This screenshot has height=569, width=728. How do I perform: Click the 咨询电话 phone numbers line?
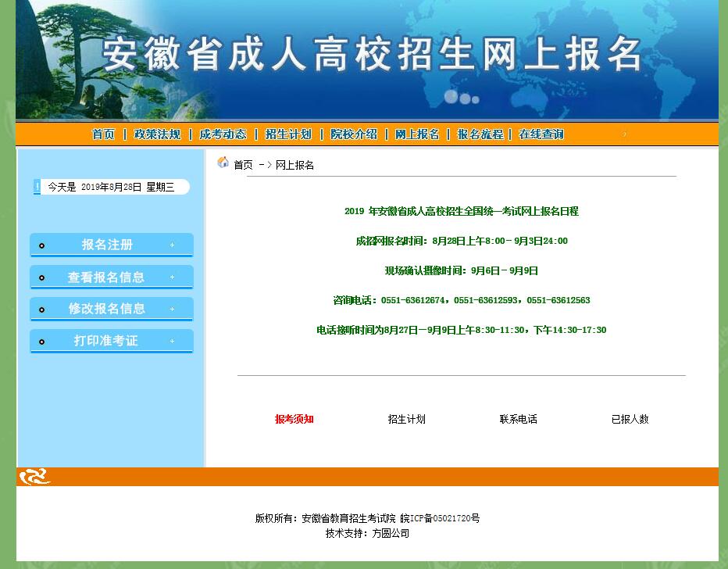[462, 301]
